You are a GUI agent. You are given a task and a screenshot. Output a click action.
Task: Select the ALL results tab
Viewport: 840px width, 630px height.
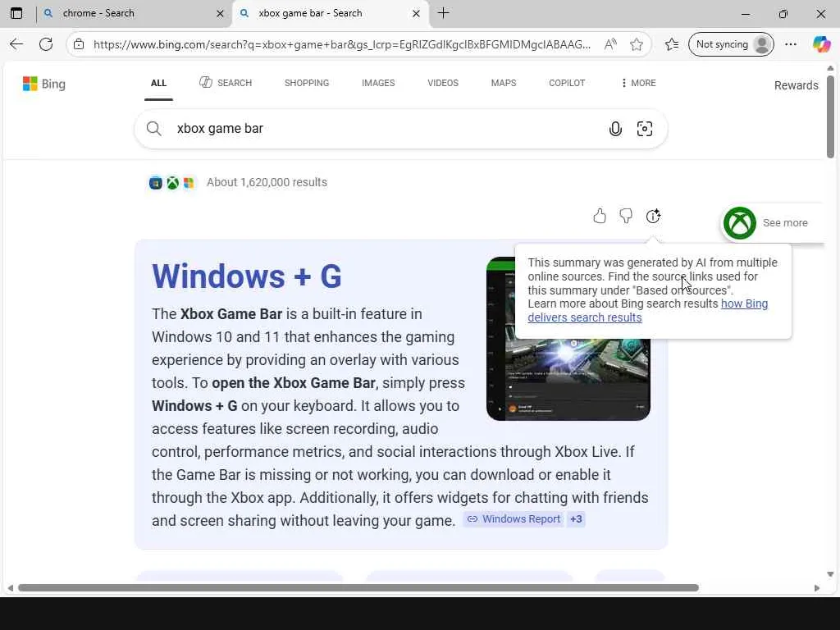[158, 83]
